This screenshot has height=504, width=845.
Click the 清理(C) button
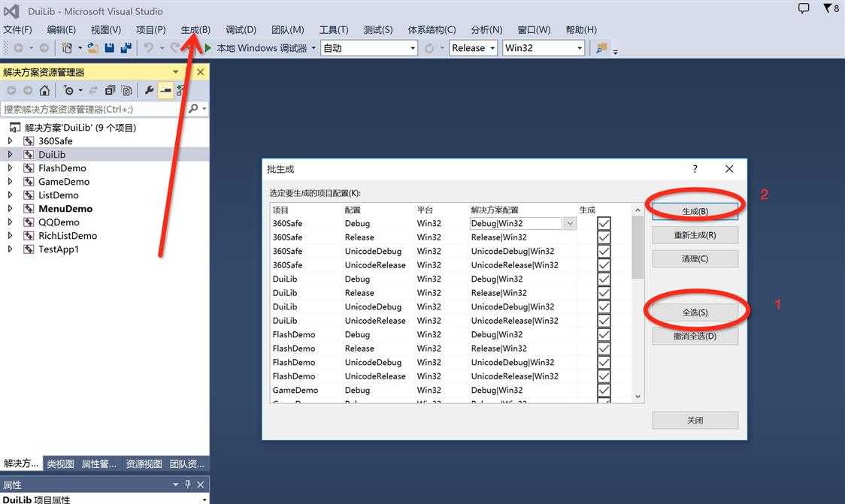[695, 259]
